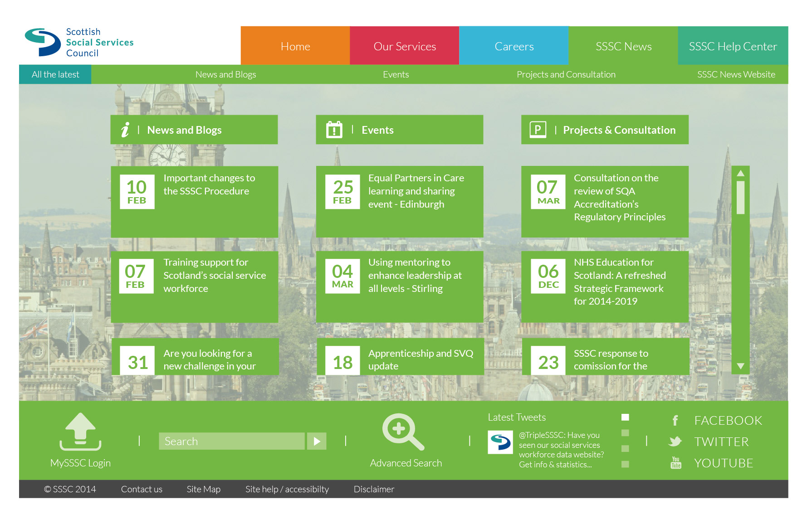Select the first Latest Tweets indicator square
The width and height of the screenshot is (812, 524).
[625, 417]
